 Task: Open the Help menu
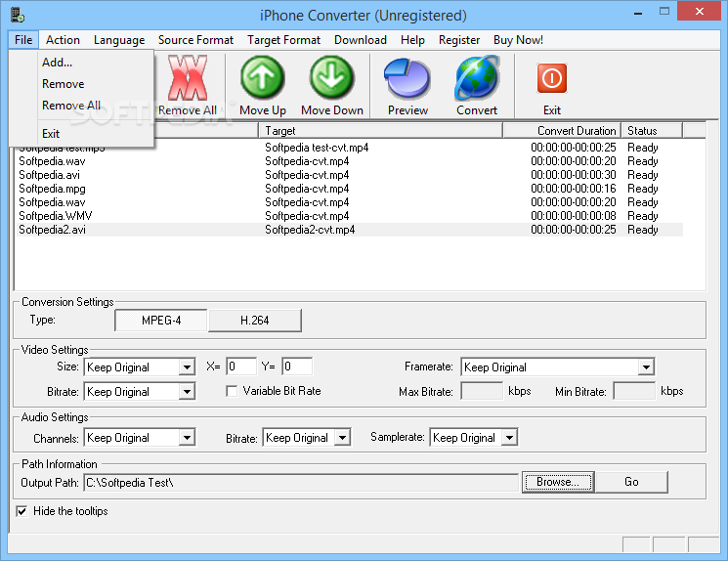(412, 40)
